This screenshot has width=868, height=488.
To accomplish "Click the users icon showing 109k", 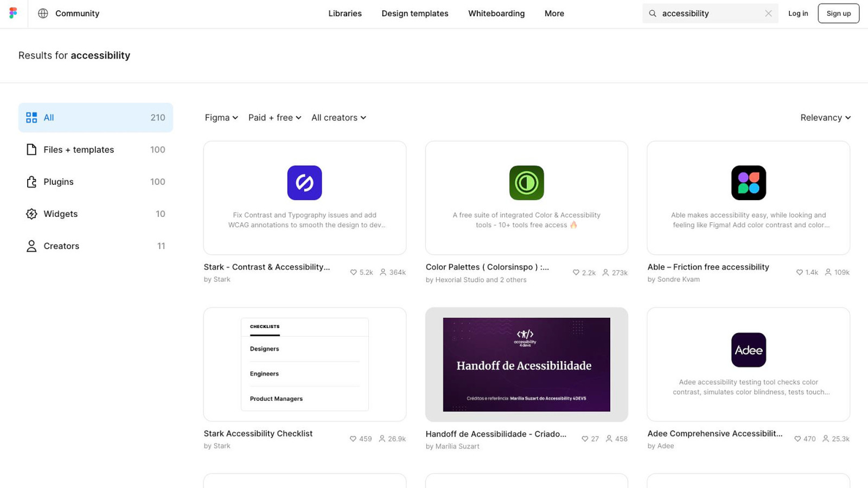I will pyautogui.click(x=828, y=272).
